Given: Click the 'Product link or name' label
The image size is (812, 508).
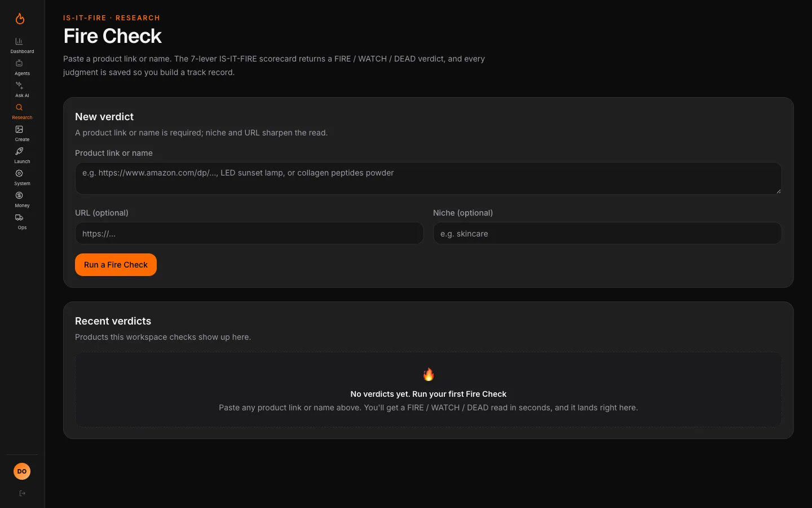Looking at the screenshot, I should [x=114, y=153].
